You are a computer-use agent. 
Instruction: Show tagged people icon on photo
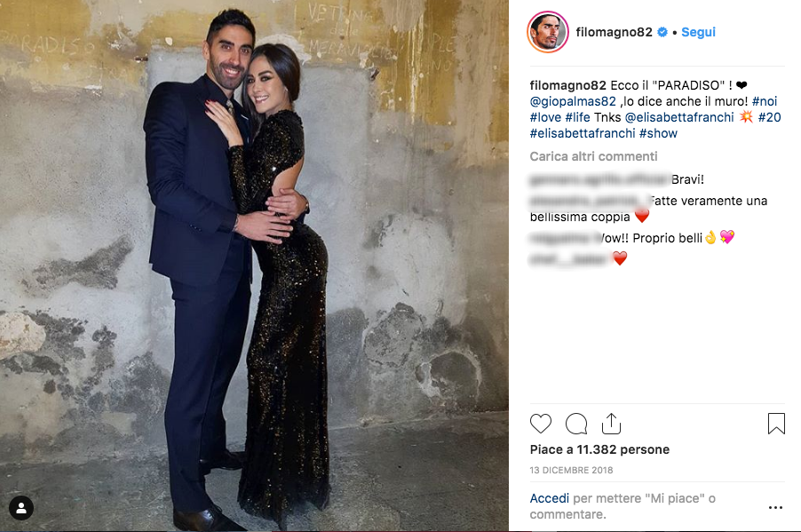21,507
